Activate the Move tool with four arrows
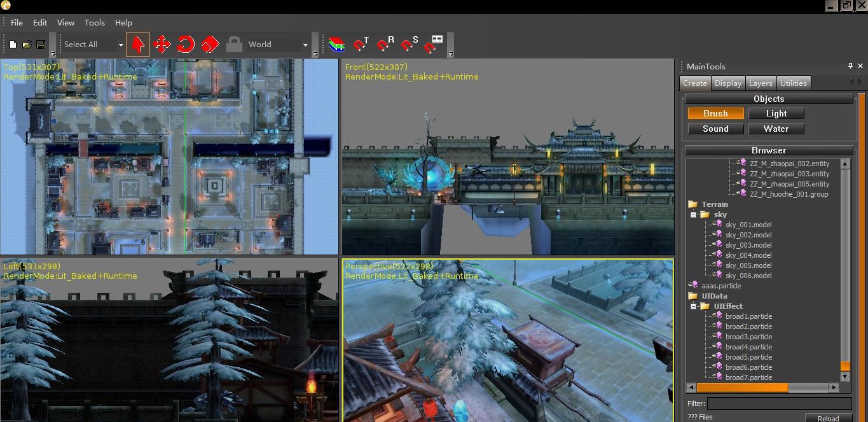The width and height of the screenshot is (868, 422). pyautogui.click(x=162, y=45)
